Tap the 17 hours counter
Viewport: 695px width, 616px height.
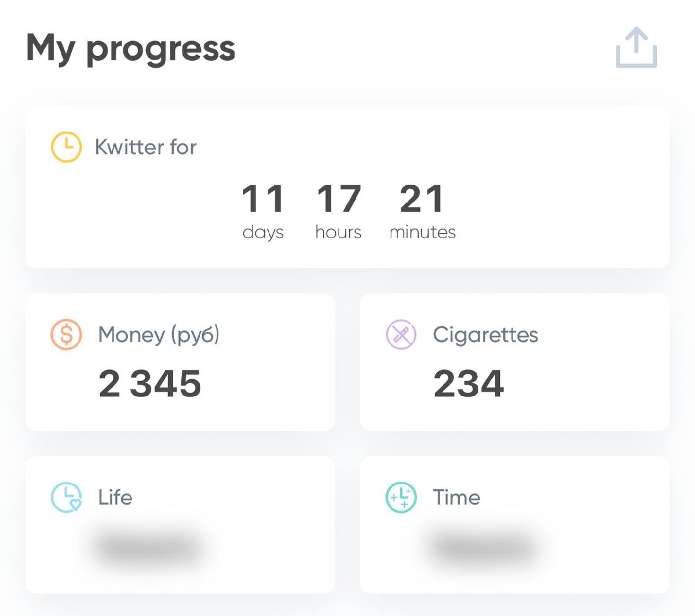point(339,200)
